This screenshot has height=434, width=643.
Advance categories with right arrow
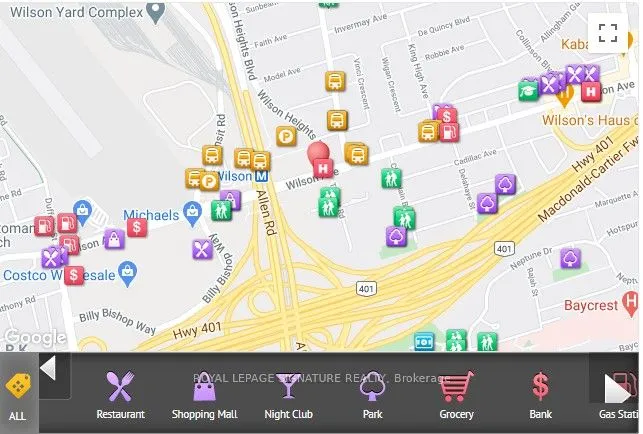618,393
